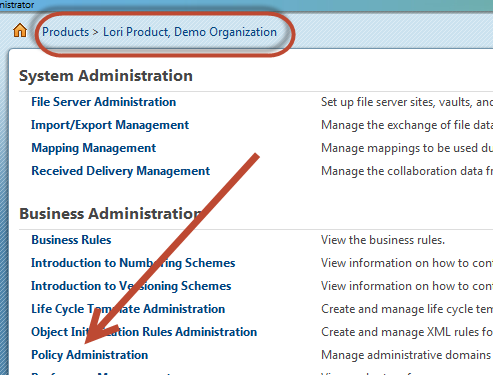Image resolution: width=493 pixels, height=375 pixels.
Task: Select Versioning Schemes description 'View information on how to'
Action: 395,286
